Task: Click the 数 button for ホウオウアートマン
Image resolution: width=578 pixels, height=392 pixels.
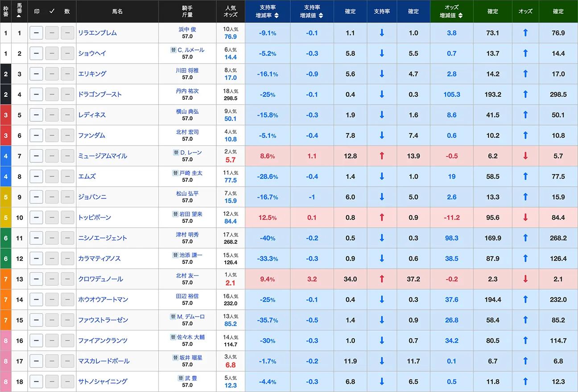Action: click(x=67, y=300)
